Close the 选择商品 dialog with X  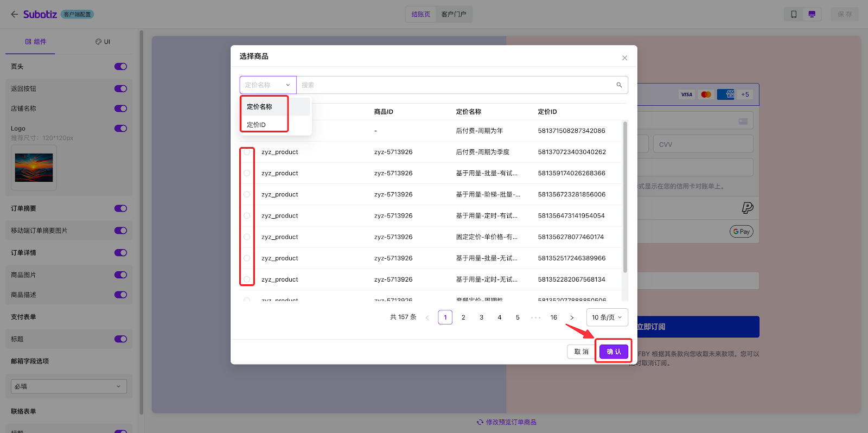pos(624,58)
